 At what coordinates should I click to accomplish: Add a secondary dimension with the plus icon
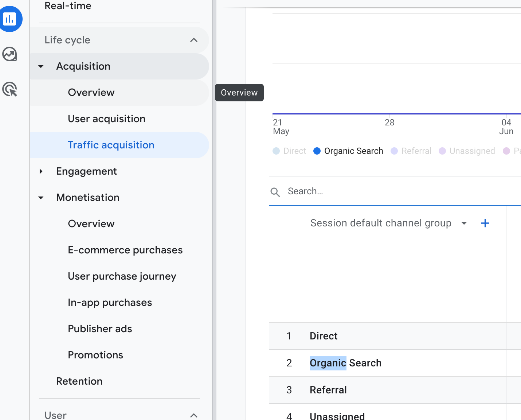tap(485, 223)
